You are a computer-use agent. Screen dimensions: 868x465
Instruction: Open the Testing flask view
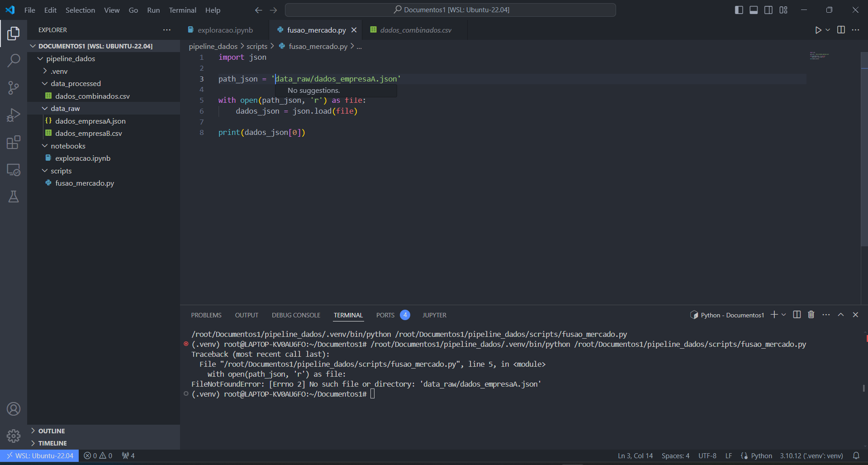click(14, 197)
